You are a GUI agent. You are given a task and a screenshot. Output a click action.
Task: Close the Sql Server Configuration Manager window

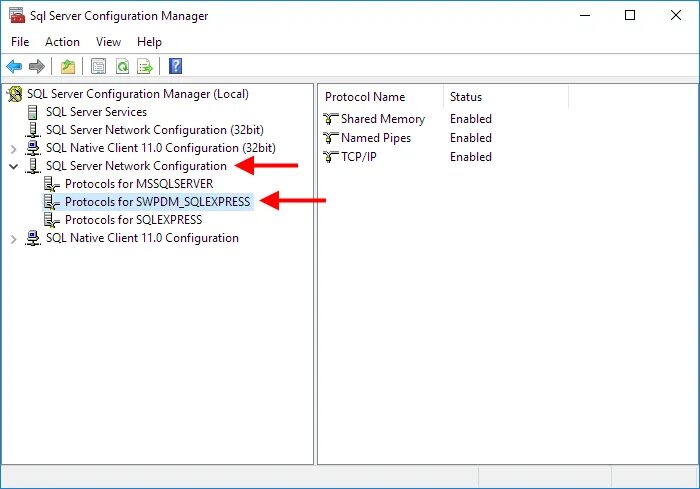676,15
